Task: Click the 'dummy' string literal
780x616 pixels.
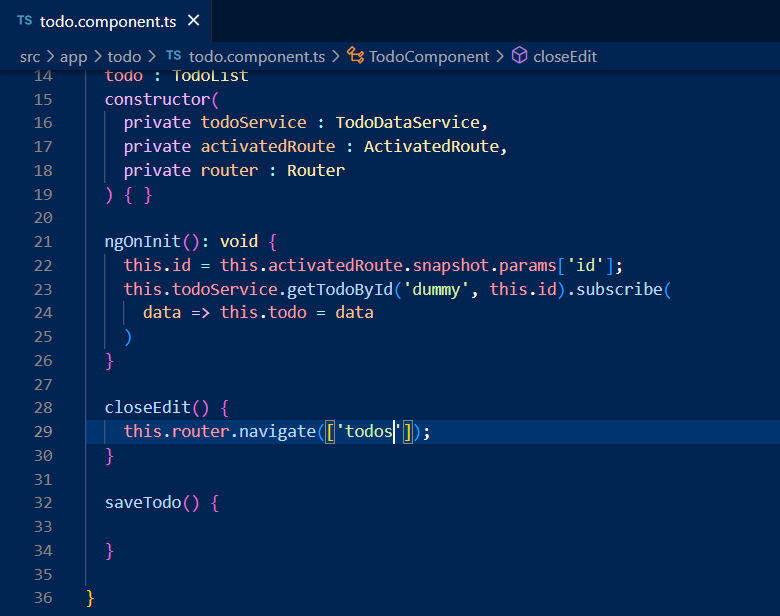Action: [x=436, y=289]
